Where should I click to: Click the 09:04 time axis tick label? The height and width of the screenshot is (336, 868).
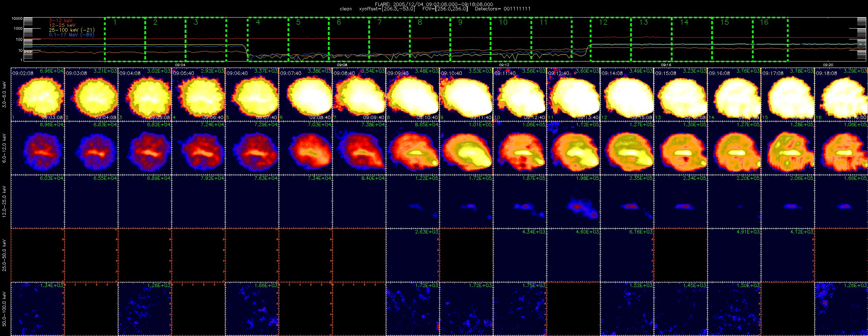pyautogui.click(x=180, y=65)
